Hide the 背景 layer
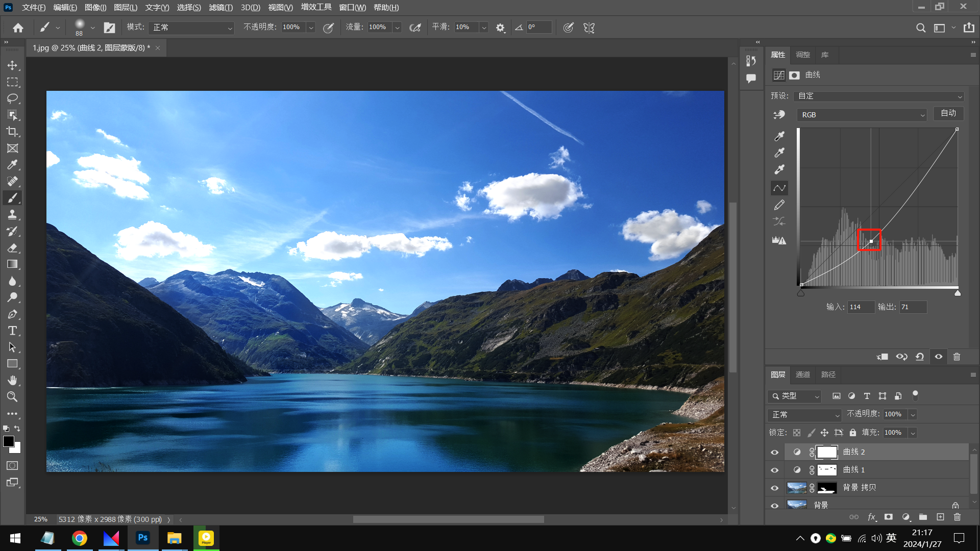Viewport: 980px width, 551px height. tap(774, 505)
